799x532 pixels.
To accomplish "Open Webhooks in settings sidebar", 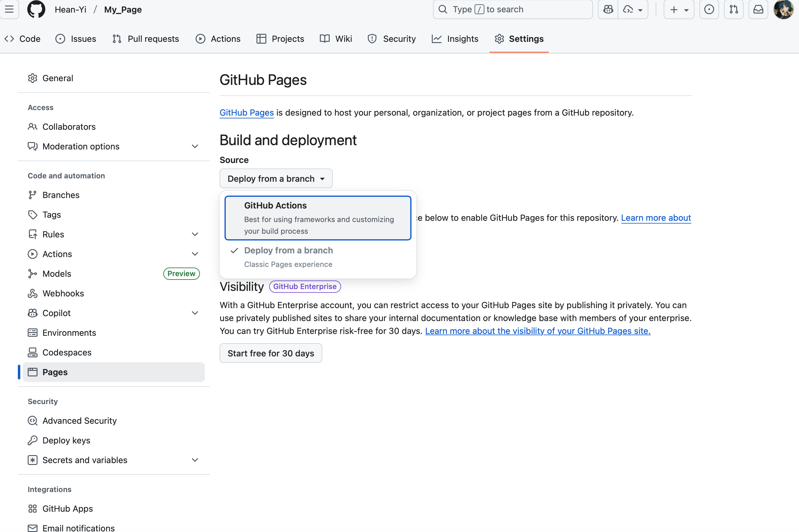I will (63, 293).
